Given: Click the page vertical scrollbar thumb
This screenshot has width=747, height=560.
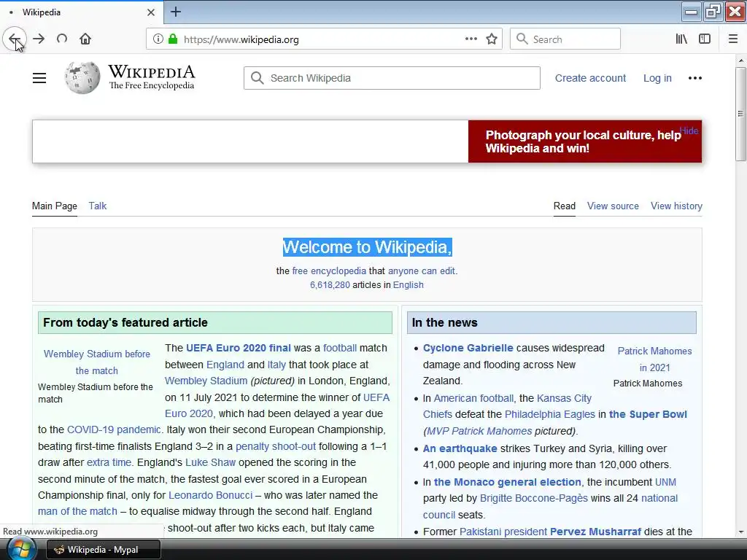Looking at the screenshot, I should (x=740, y=114).
